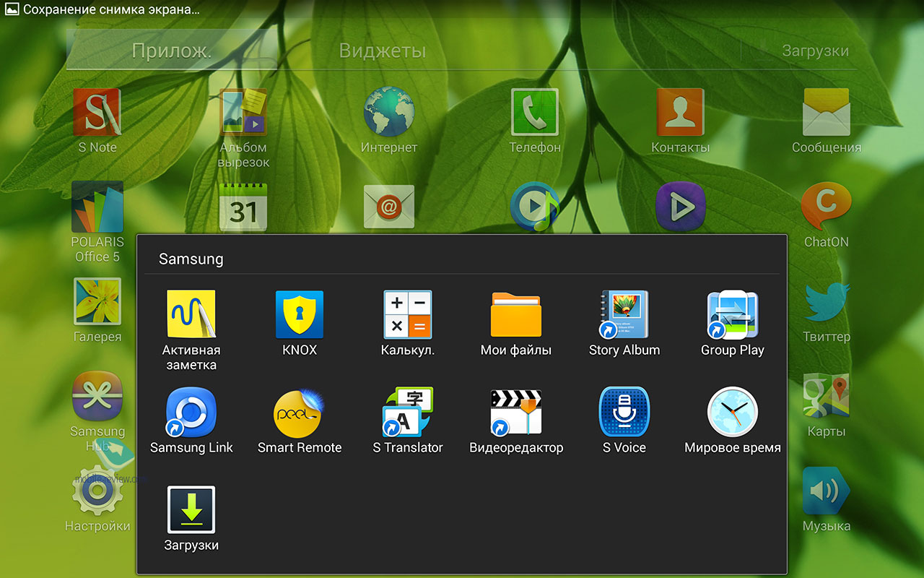
Task: Open the email app with @ envelope
Action: point(389,207)
